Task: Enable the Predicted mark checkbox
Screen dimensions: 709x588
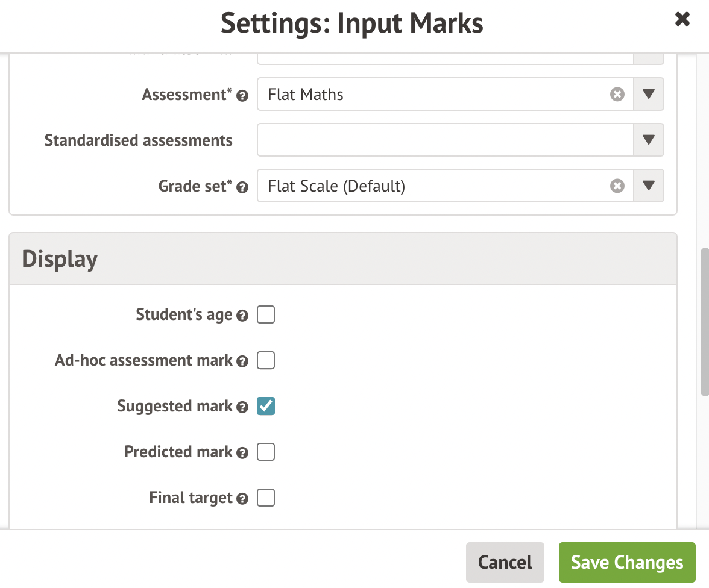Action: pyautogui.click(x=266, y=452)
